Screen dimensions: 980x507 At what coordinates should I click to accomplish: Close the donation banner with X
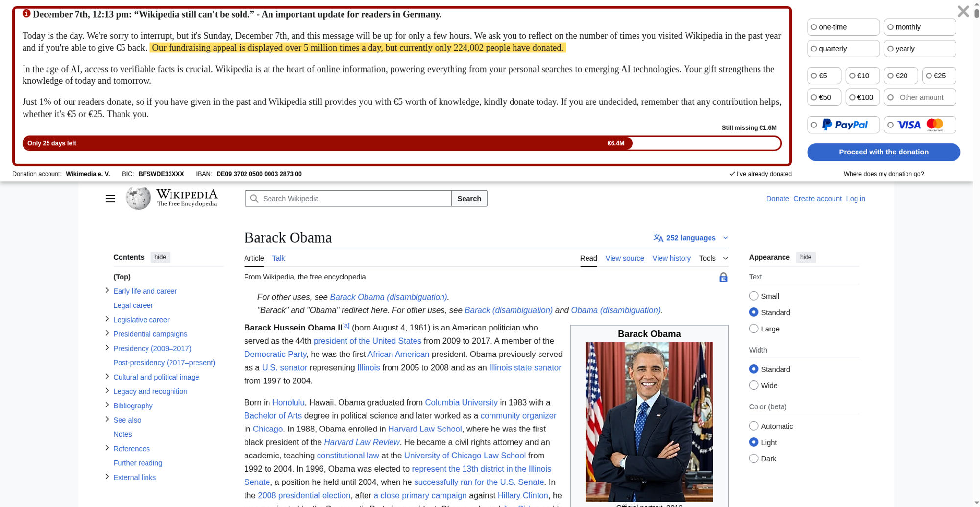click(x=963, y=11)
